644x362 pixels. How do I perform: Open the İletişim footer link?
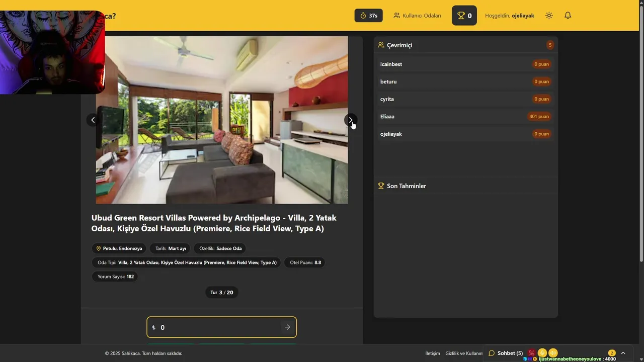tap(433, 353)
